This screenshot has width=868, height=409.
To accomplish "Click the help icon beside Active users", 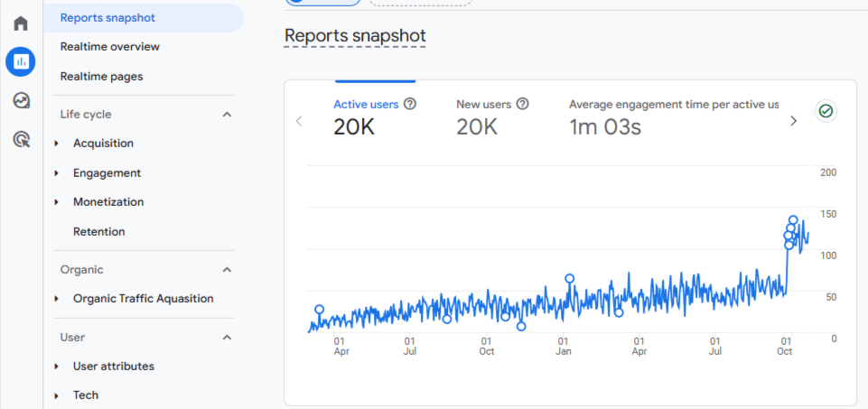I will click(x=410, y=104).
